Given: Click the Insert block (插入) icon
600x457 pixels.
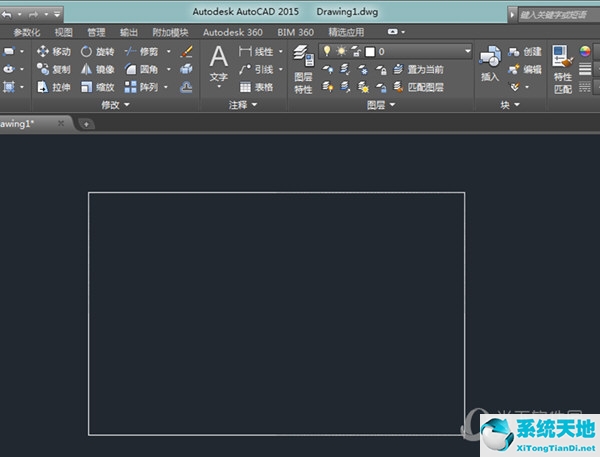Looking at the screenshot, I should click(489, 63).
